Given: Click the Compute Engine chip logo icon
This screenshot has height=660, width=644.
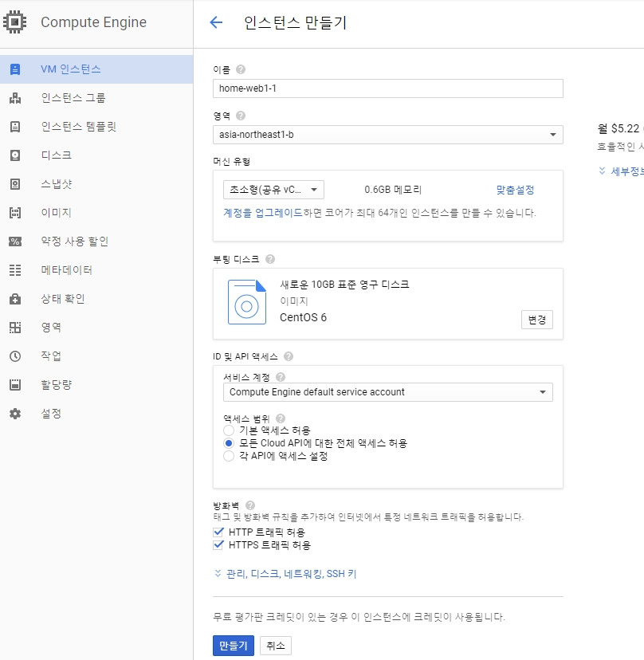Looking at the screenshot, I should coord(14,22).
